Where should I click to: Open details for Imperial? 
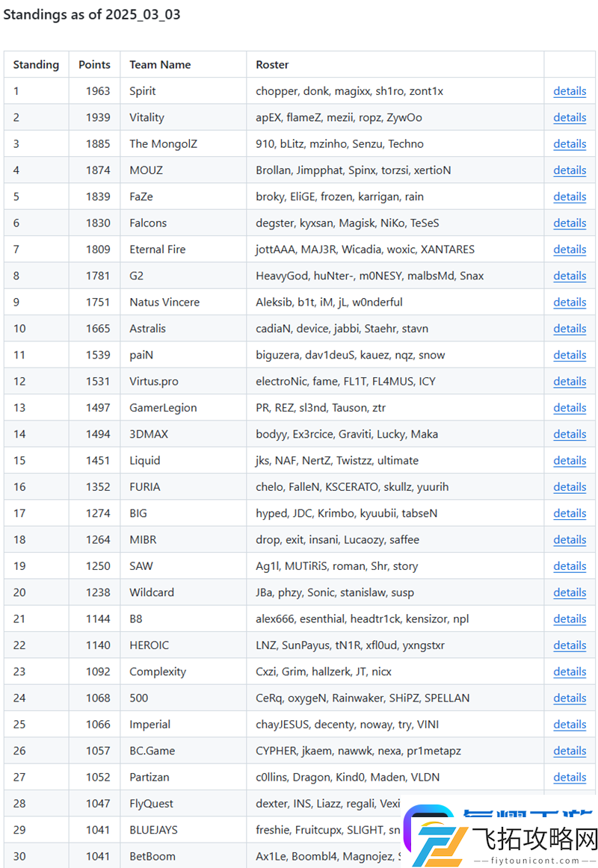click(x=570, y=724)
